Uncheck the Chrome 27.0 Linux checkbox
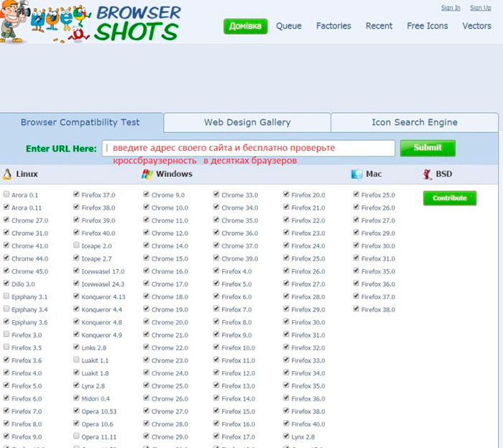The width and height of the screenshot is (503, 448). pos(6,219)
